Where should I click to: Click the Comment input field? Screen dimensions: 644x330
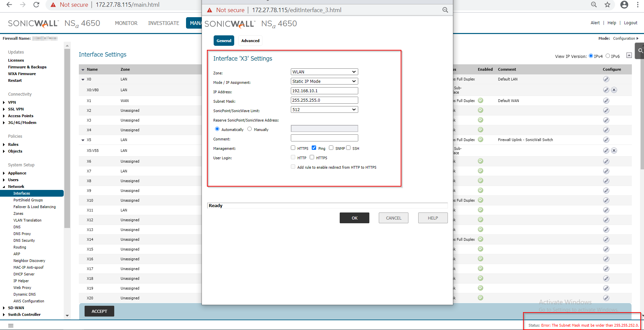click(x=324, y=138)
